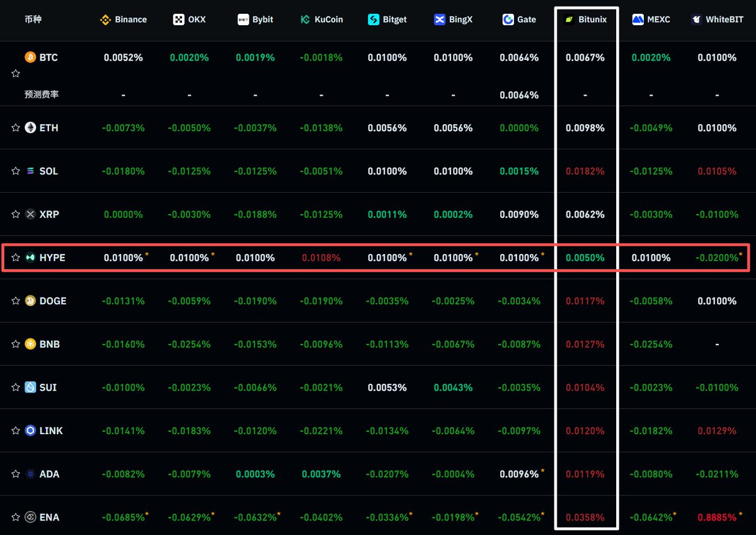The width and height of the screenshot is (756, 535).
Task: Click ENA Bitunix rate 0.0358%
Action: [585, 517]
